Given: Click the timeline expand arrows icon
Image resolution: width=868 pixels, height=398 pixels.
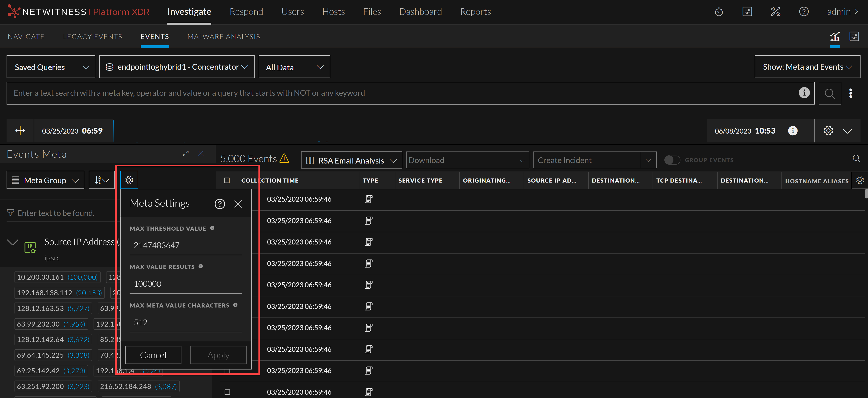Looking at the screenshot, I should 20,131.
